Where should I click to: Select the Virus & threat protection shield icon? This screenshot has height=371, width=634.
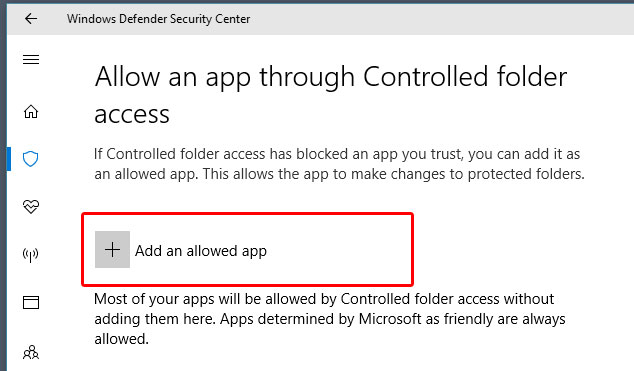pyautogui.click(x=31, y=159)
